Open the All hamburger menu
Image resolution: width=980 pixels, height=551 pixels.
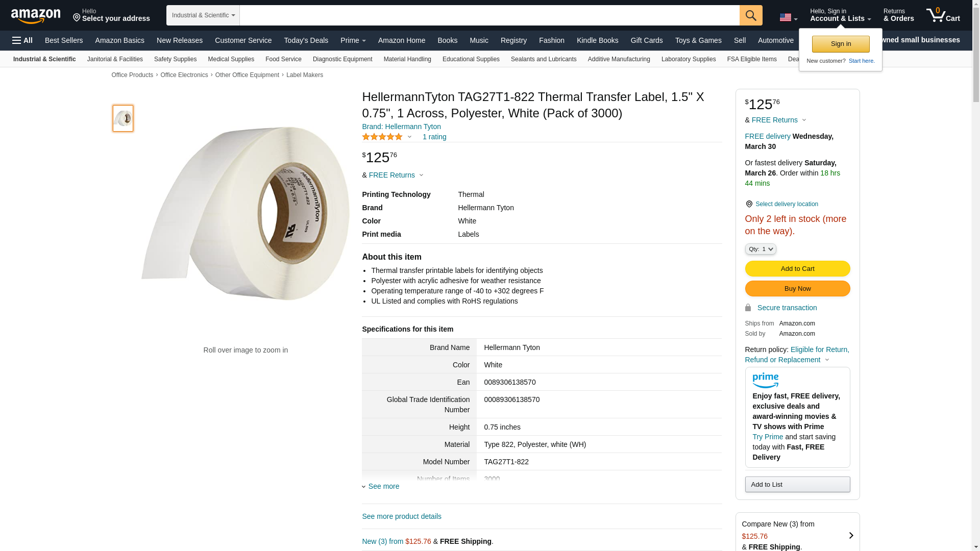tap(22, 40)
